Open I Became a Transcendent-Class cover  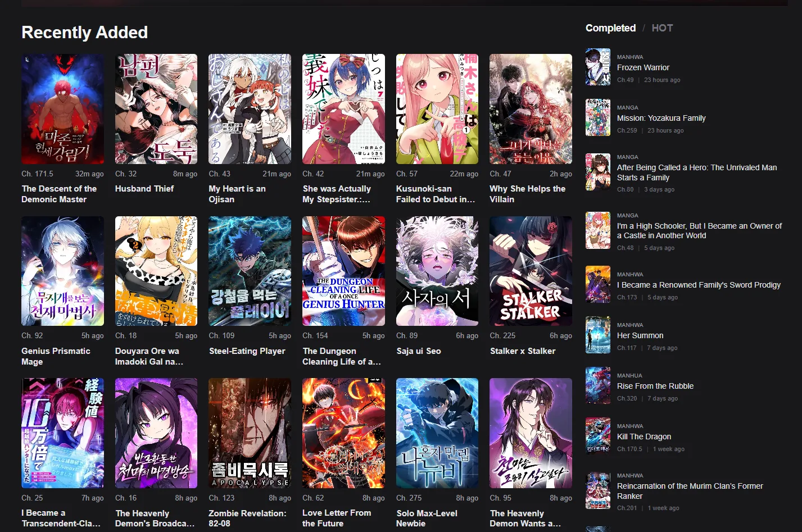62,433
